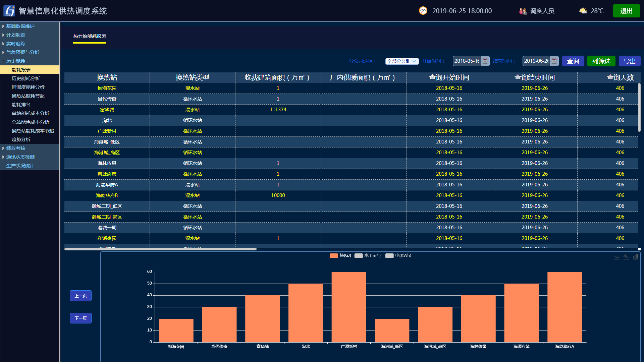The width and height of the screenshot is (644, 362).
Task: Click the clock icon beside the date
Action: tap(423, 11)
